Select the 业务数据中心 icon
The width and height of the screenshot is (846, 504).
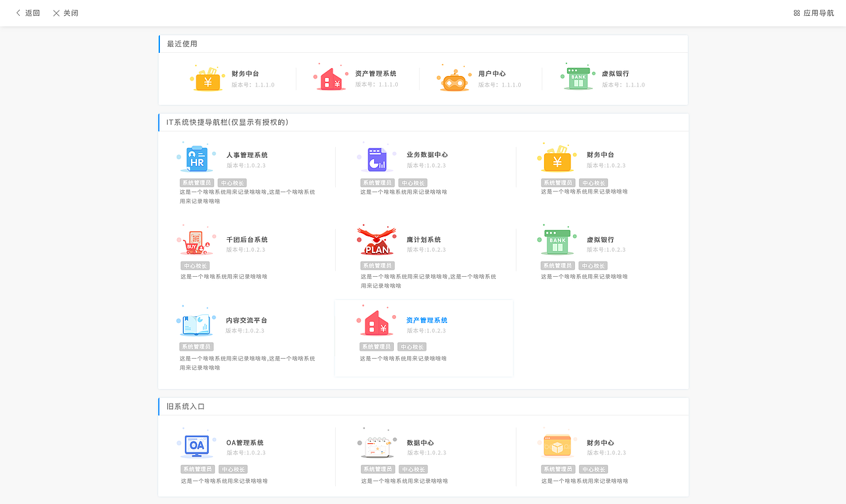(x=376, y=159)
